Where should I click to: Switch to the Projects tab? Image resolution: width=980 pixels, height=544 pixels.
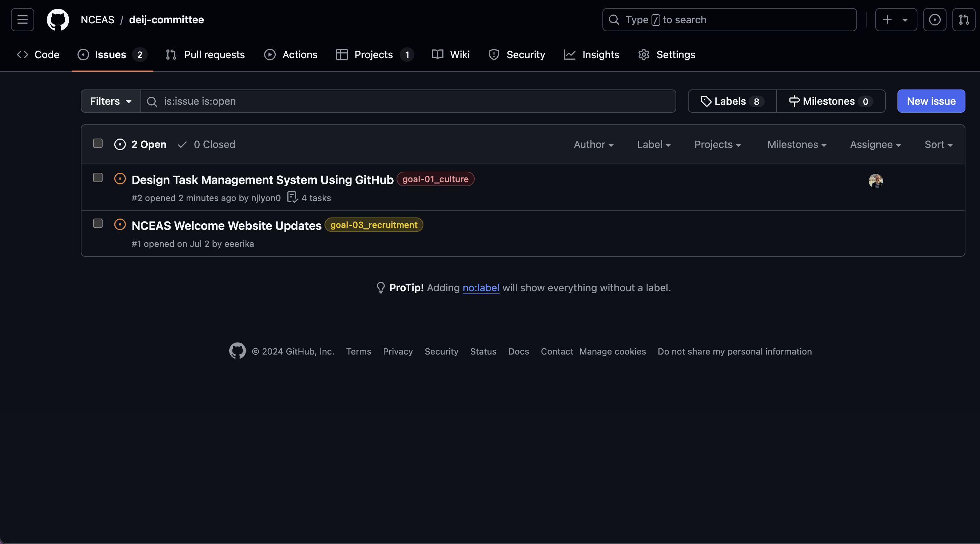(375, 55)
